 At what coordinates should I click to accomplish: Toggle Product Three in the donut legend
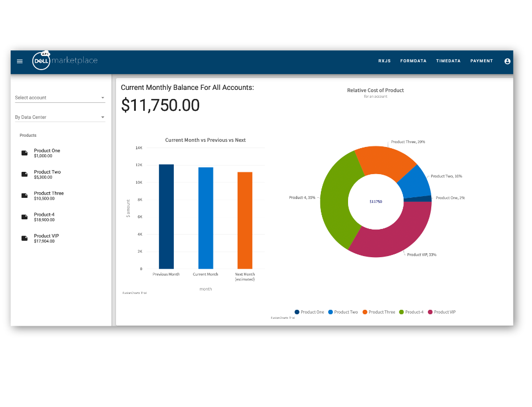379,312
